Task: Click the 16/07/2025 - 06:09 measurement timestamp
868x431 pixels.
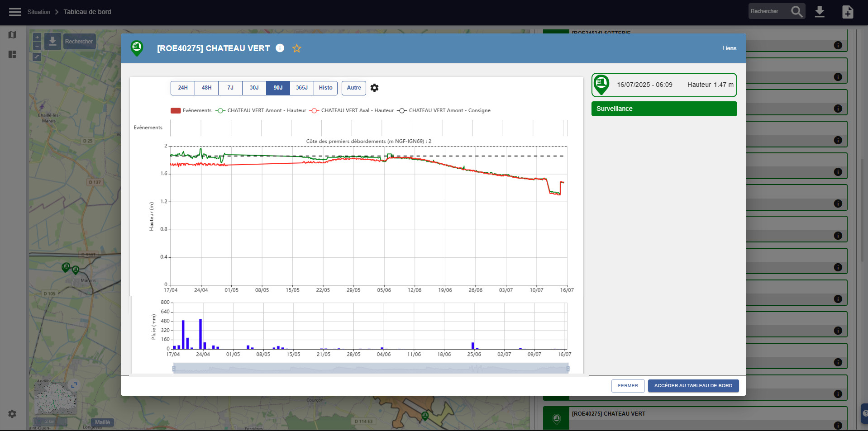Action: point(644,85)
